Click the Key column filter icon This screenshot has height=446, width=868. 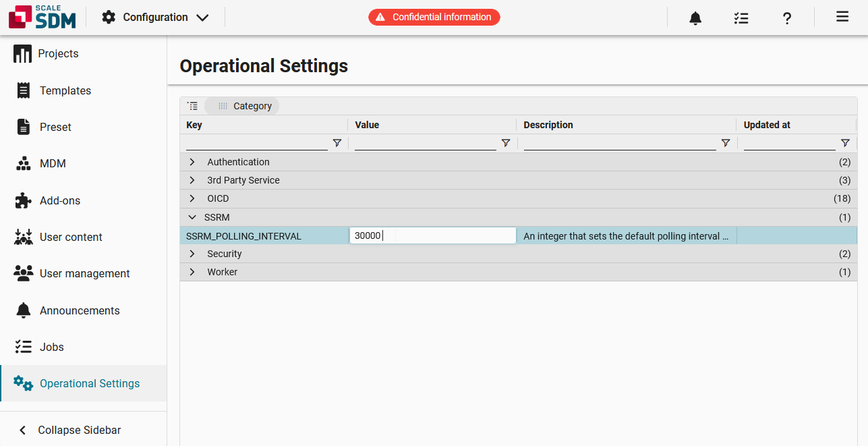(337, 143)
